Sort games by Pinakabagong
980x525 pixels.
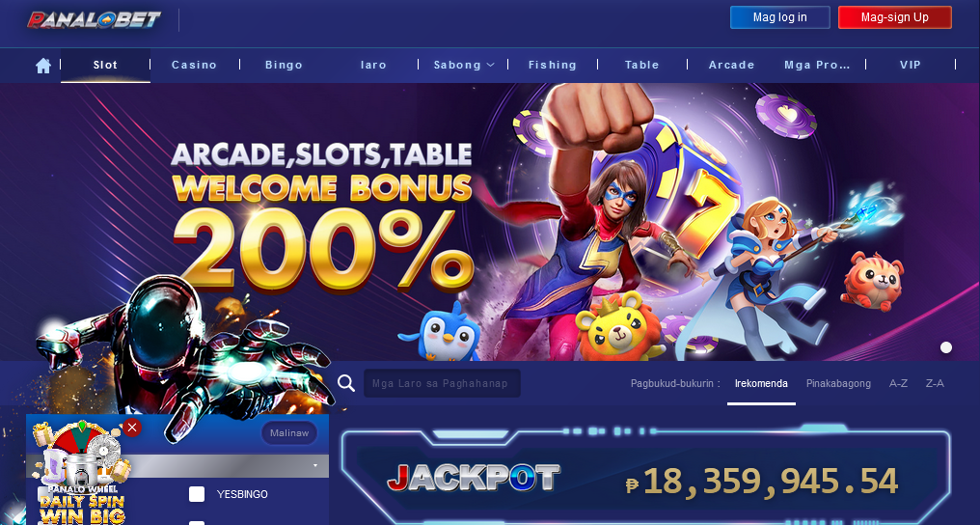click(x=838, y=384)
